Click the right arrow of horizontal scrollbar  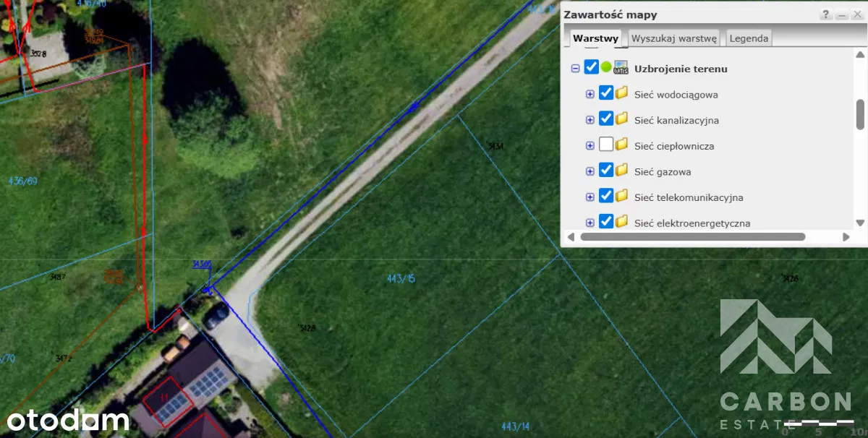pyautogui.click(x=846, y=237)
